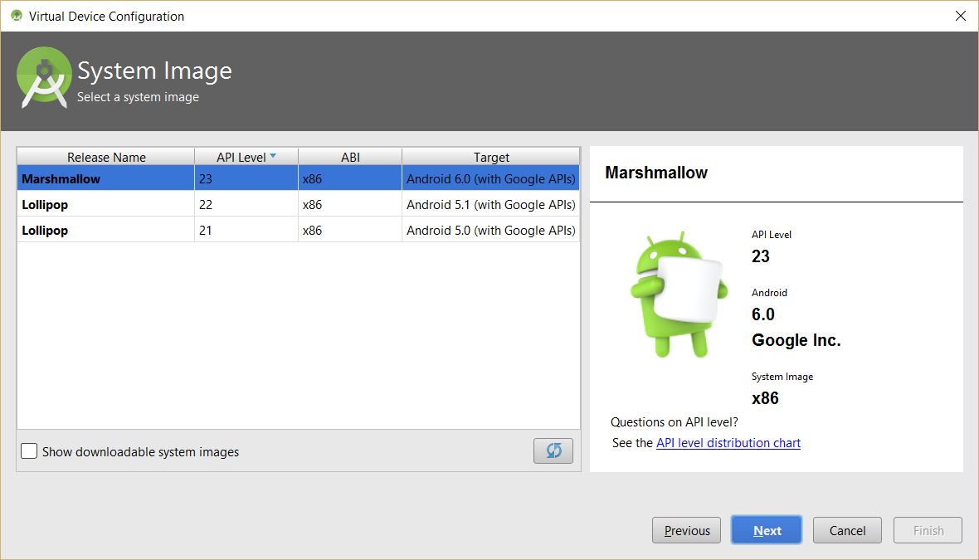Click the API level 21 cell
The height and width of the screenshot is (560, 979).
[x=246, y=230]
